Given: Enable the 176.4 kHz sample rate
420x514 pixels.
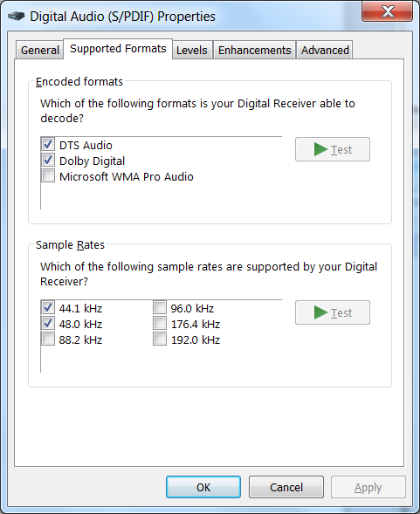Looking at the screenshot, I should [x=160, y=323].
